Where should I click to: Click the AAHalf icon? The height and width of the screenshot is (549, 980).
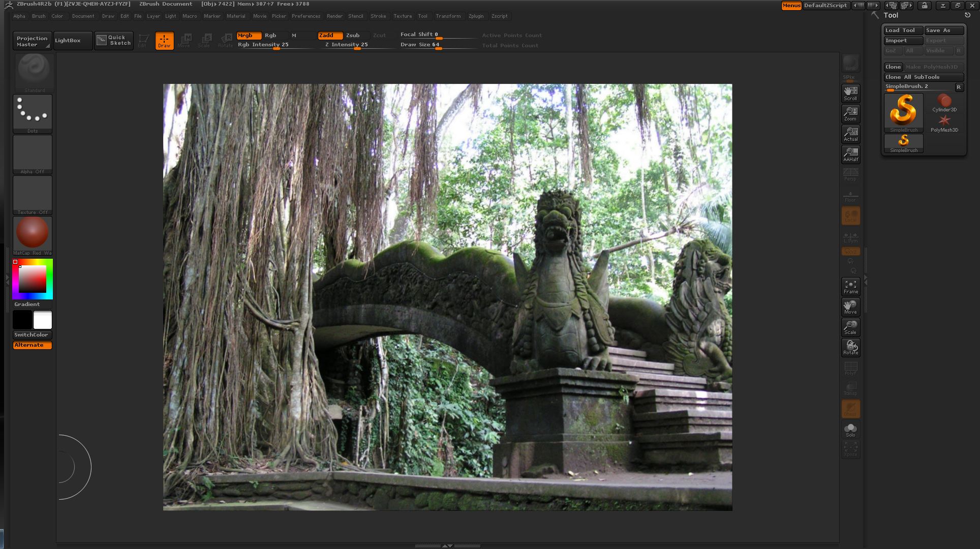[850, 154]
